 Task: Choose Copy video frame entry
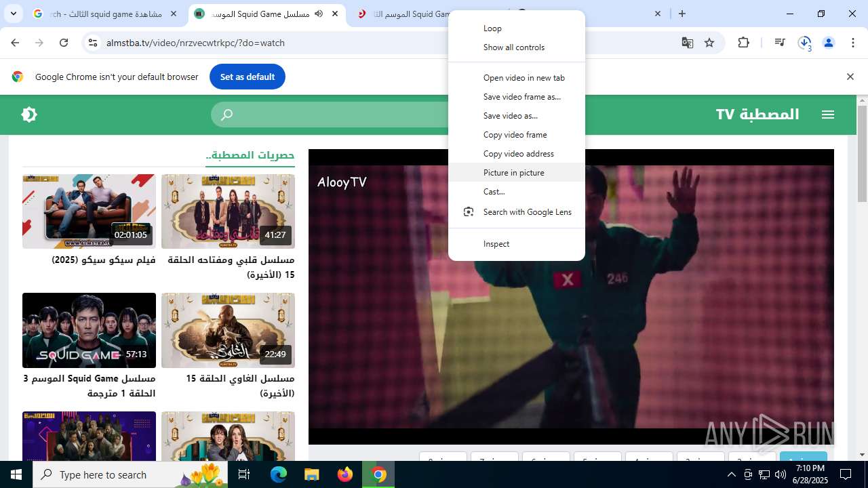[517, 135]
